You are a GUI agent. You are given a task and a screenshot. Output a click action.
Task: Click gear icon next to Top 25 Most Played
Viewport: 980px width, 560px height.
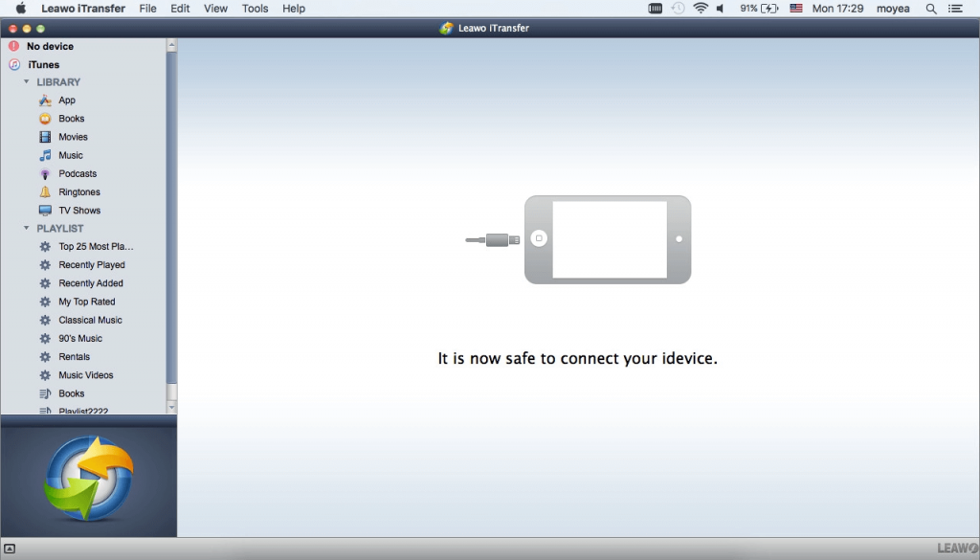45,246
